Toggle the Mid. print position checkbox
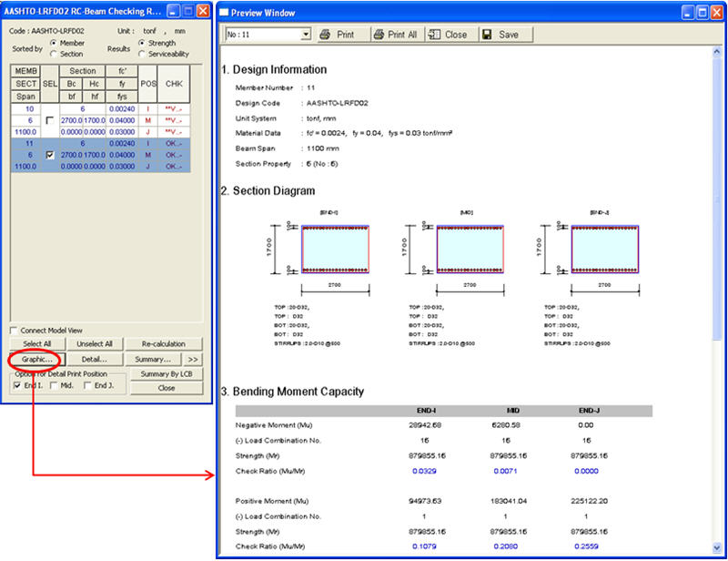 52,385
